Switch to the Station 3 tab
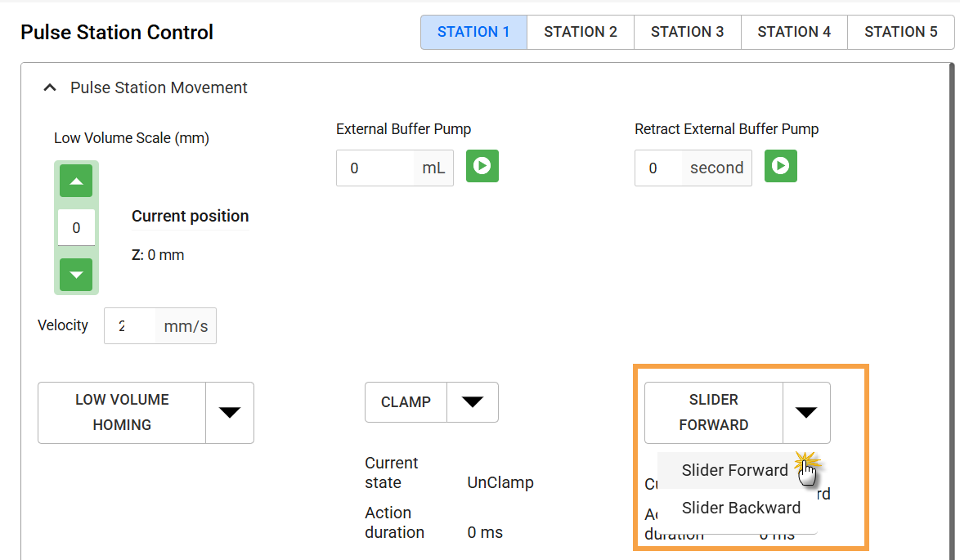Viewport: 960px width, 560px height. [x=687, y=32]
